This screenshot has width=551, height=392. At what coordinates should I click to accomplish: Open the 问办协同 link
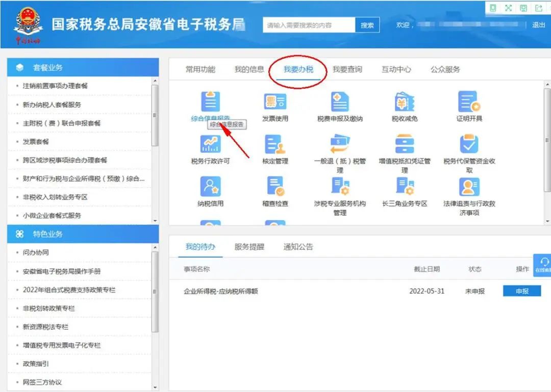[36, 252]
